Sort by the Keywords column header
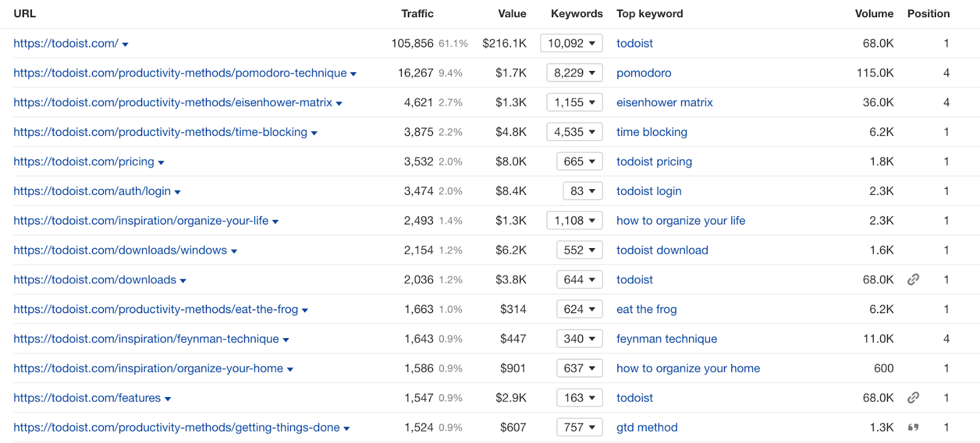Viewport: 980px width, 443px height. pyautogui.click(x=576, y=13)
